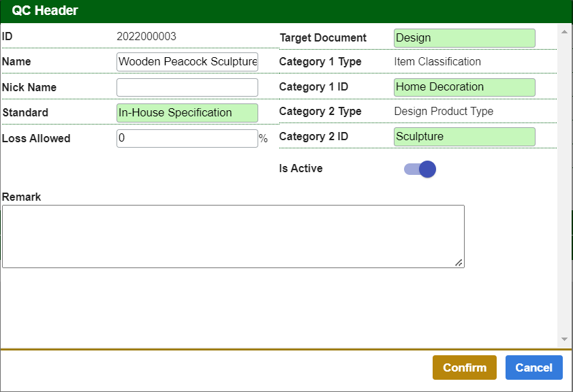Click the Remark resize handle
Image resolution: width=573 pixels, height=392 pixels.
(x=459, y=263)
